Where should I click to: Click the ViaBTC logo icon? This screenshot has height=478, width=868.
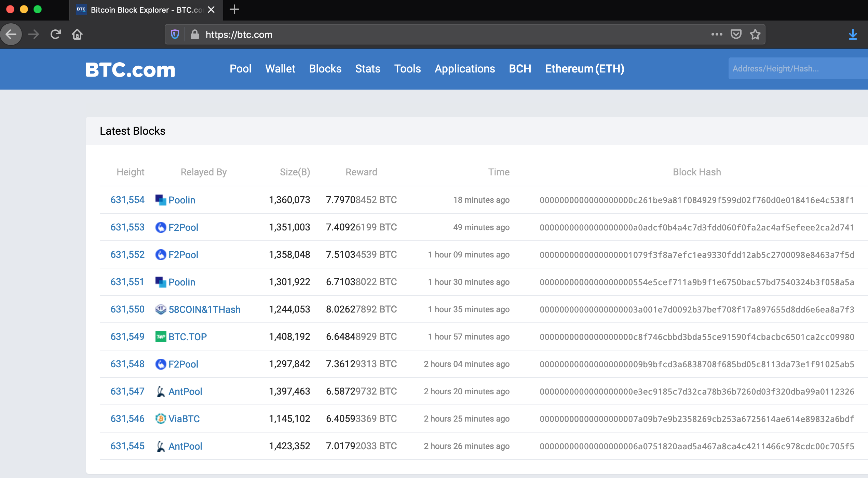coord(161,419)
